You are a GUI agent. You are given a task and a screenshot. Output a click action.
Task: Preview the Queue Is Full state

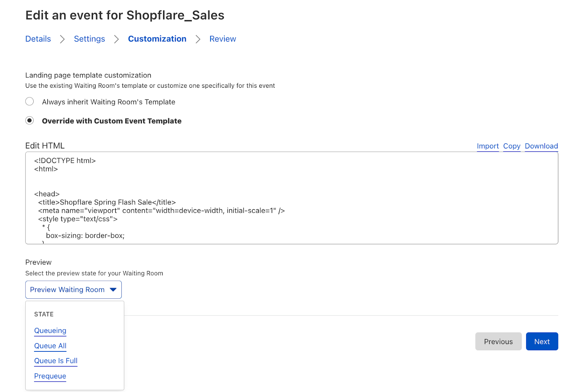point(56,361)
